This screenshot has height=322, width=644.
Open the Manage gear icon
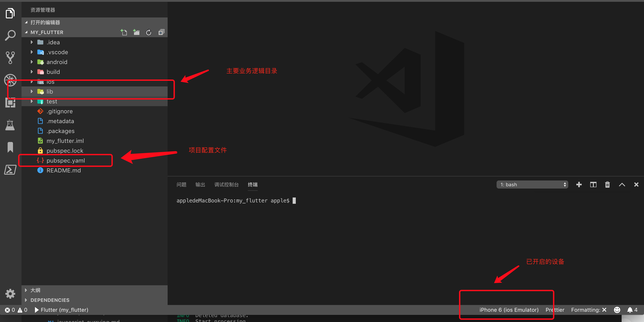pos(10,294)
